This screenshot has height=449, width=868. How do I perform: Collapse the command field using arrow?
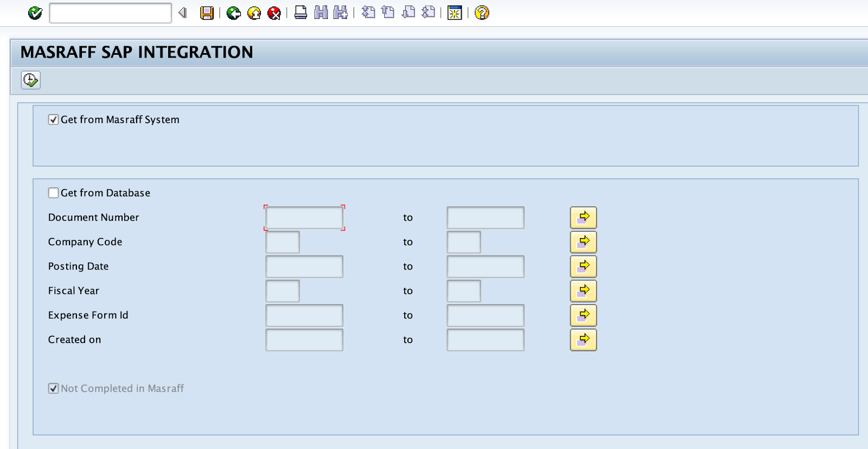[x=183, y=13]
